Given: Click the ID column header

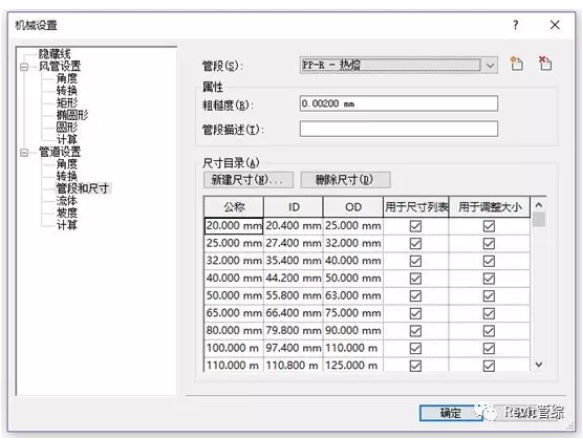Looking at the screenshot, I should (293, 207).
